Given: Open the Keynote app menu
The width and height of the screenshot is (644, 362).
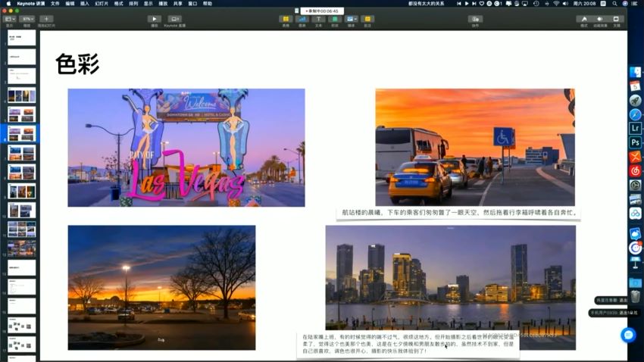Looking at the screenshot, I should point(31,3).
